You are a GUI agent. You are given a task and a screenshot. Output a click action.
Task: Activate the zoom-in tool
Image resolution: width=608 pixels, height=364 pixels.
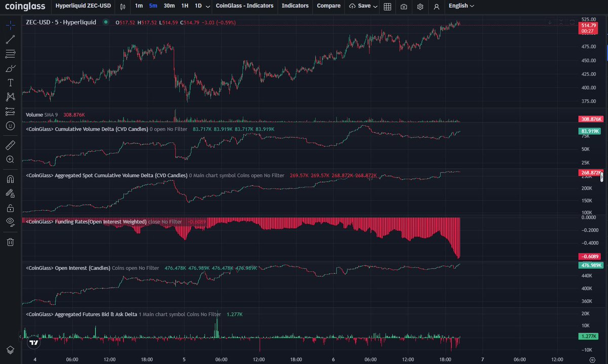pyautogui.click(x=10, y=159)
